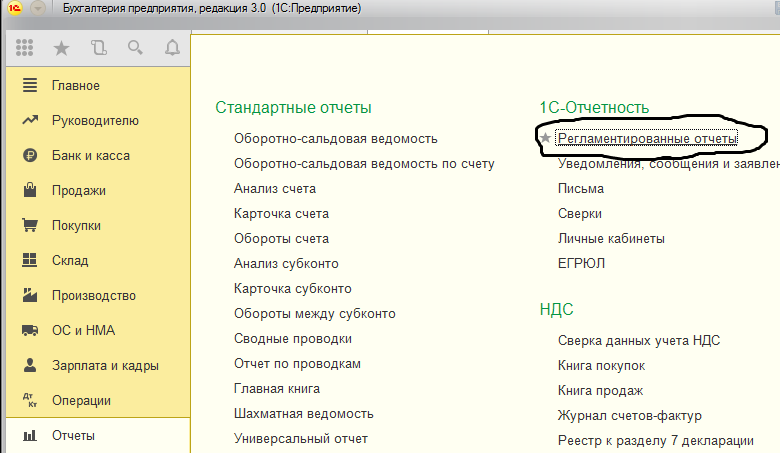
Task: Open Favorites star icon in toolbar
Action: click(61, 48)
